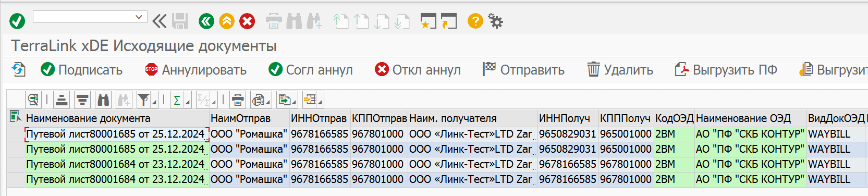The width and height of the screenshot is (868, 196).
Task: Click the Refresh icon left of Подписать
Action: (19, 69)
